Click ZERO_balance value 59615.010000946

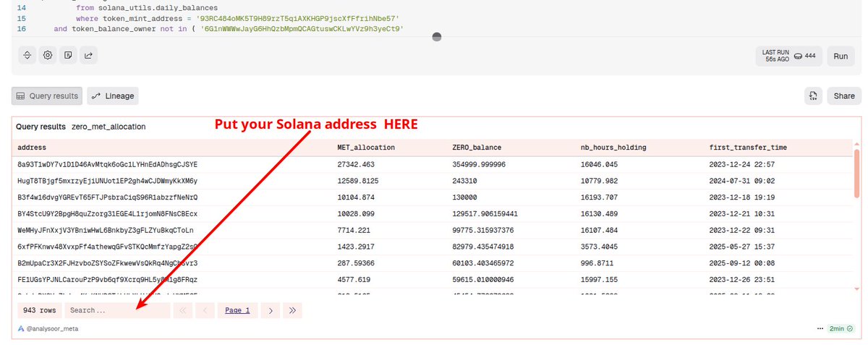coord(482,279)
